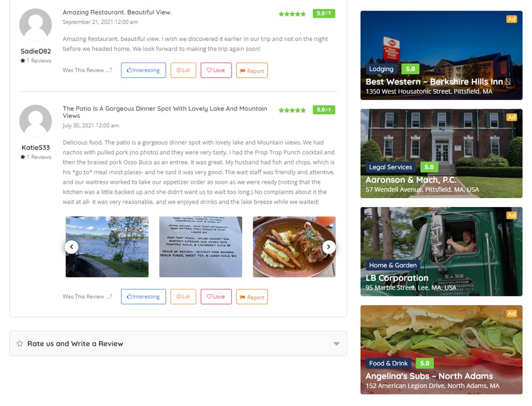The width and height of the screenshot is (532, 406).
Task: Click Interesting button on SadieD82's review
Action: [143, 70]
